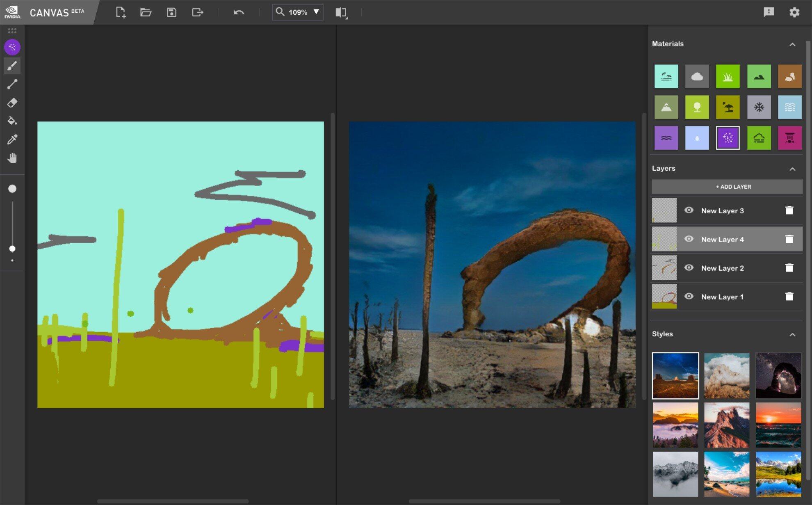Toggle visibility of New Layer 2
Image resolution: width=812 pixels, height=505 pixels.
(689, 268)
